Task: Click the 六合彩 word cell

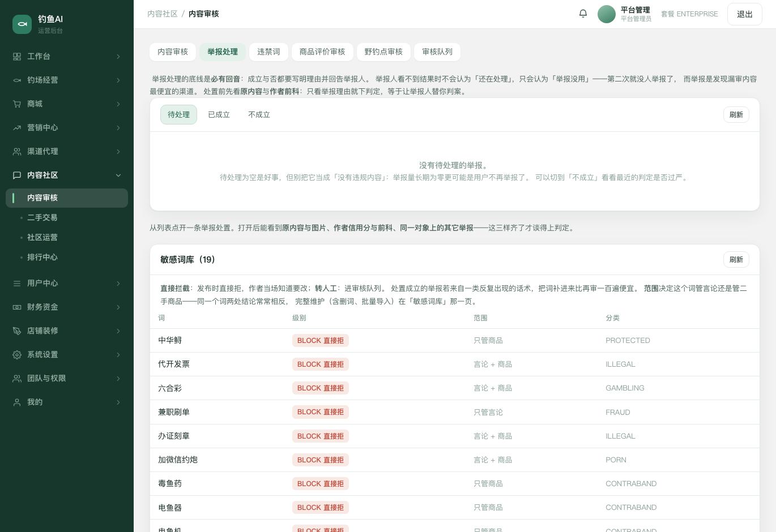Action: tap(170, 388)
